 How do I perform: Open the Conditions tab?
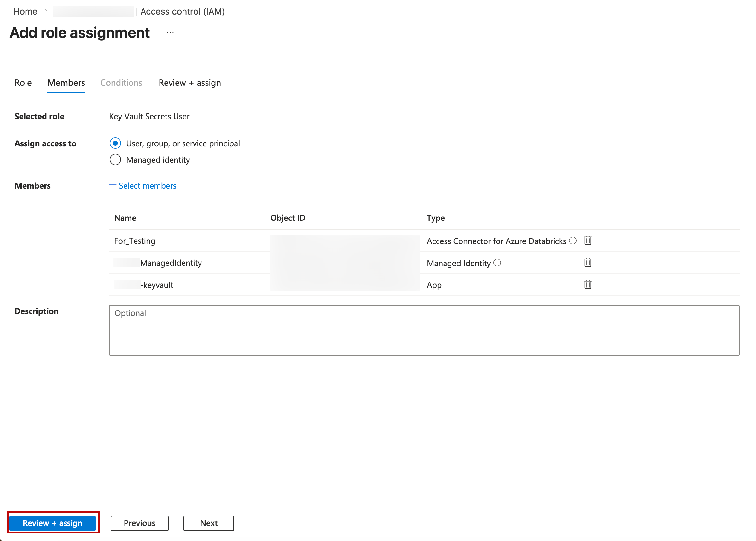coord(121,83)
